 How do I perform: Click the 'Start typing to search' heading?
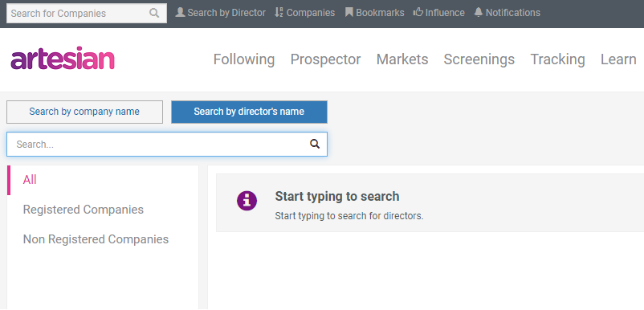pyautogui.click(x=337, y=196)
